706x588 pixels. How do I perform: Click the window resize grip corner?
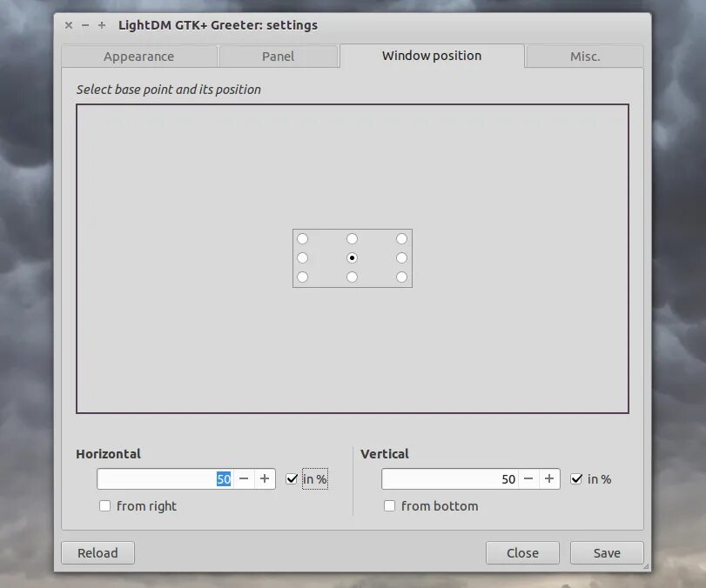[647, 567]
